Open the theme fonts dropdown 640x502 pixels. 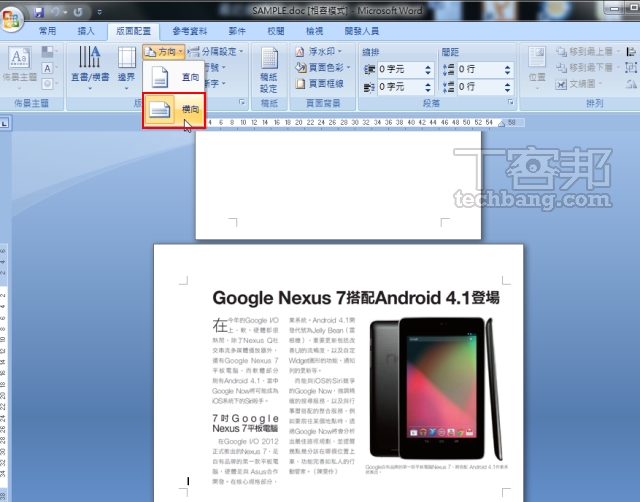(x=50, y=68)
